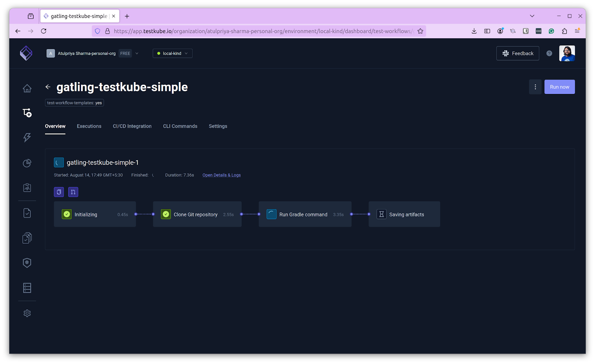
Task: Switch to the Overview tab
Action: [55, 126]
